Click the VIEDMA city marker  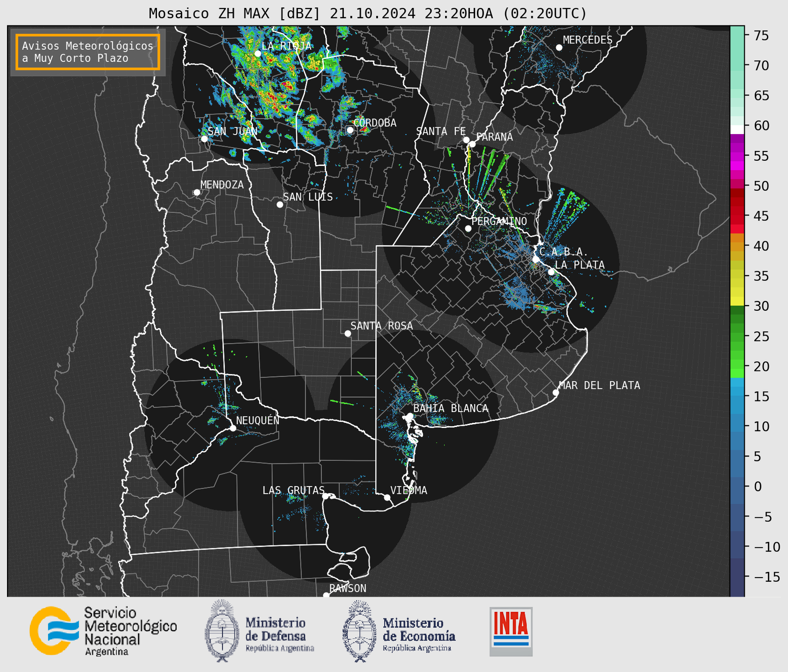coord(387,497)
